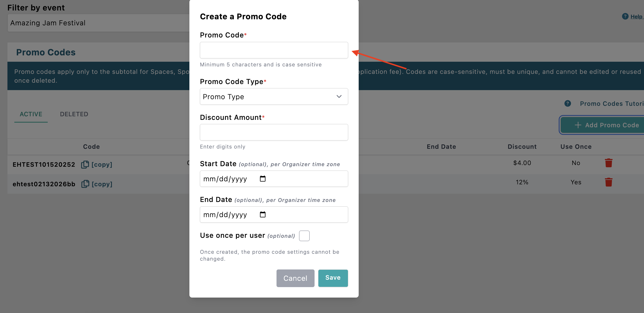Image resolution: width=644 pixels, height=313 pixels.
Task: Focus the Promo Code text field
Action: coord(274,50)
